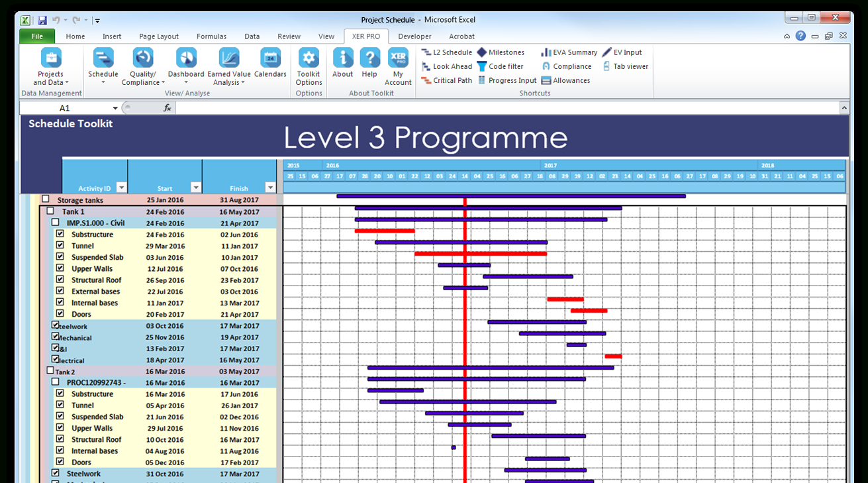
Task: Open the Finish column filter dropdown
Action: point(271,187)
